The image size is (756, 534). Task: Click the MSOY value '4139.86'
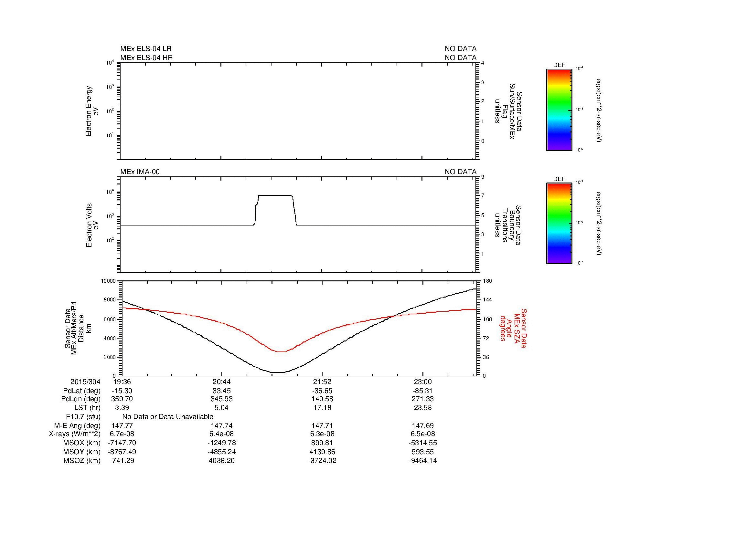pyautogui.click(x=322, y=452)
